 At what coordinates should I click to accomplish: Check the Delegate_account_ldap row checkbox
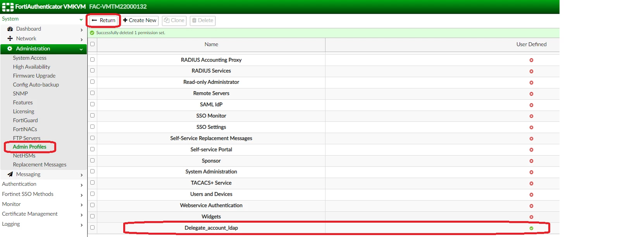92,228
